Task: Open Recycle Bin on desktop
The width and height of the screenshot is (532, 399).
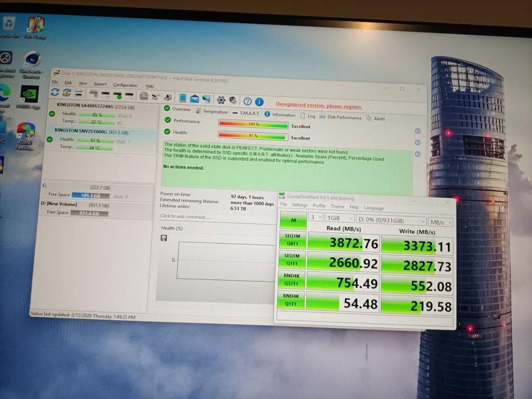Action: coord(9,27)
